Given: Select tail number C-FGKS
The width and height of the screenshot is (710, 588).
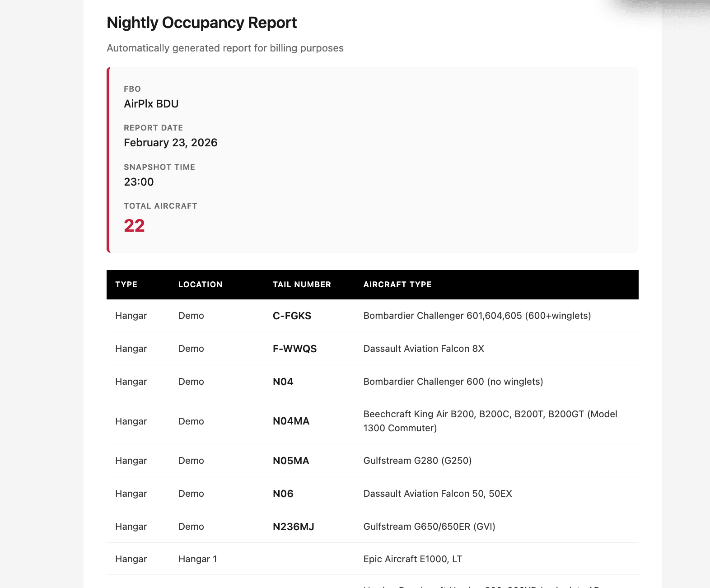Looking at the screenshot, I should click(292, 316).
